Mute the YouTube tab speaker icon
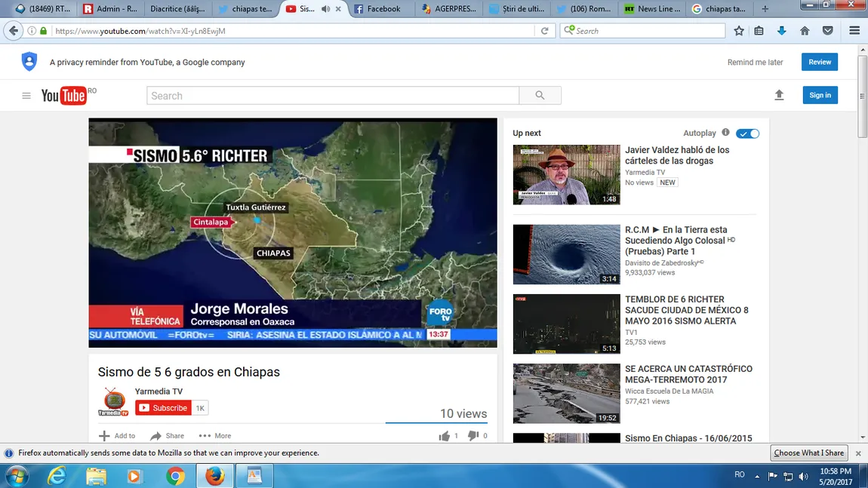Screen dimensions: 868x488 coord(325,9)
